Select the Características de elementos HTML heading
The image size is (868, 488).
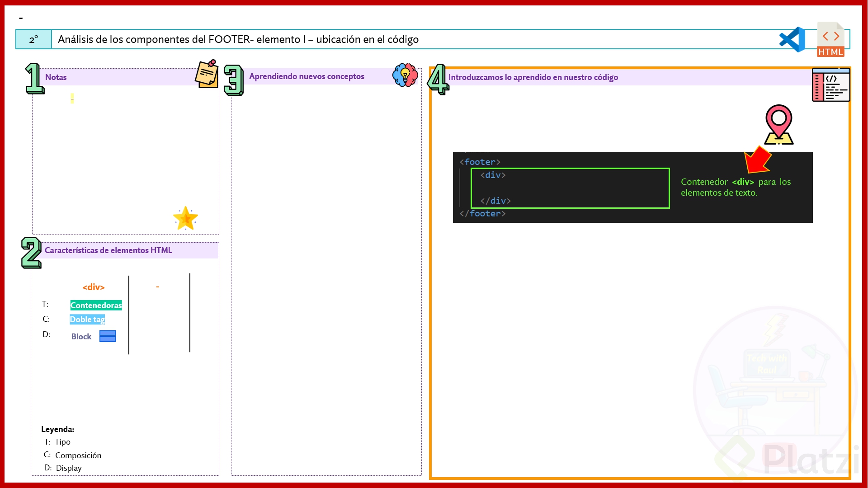[108, 250]
